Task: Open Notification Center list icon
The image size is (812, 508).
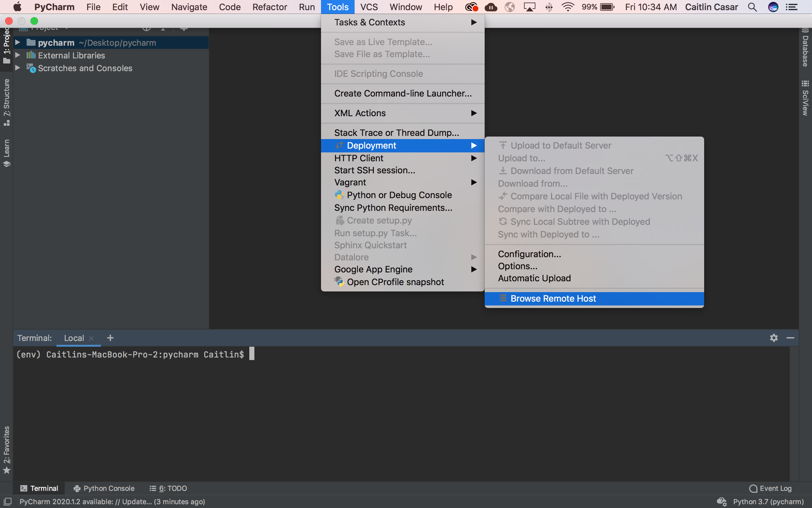Action: 791,7
